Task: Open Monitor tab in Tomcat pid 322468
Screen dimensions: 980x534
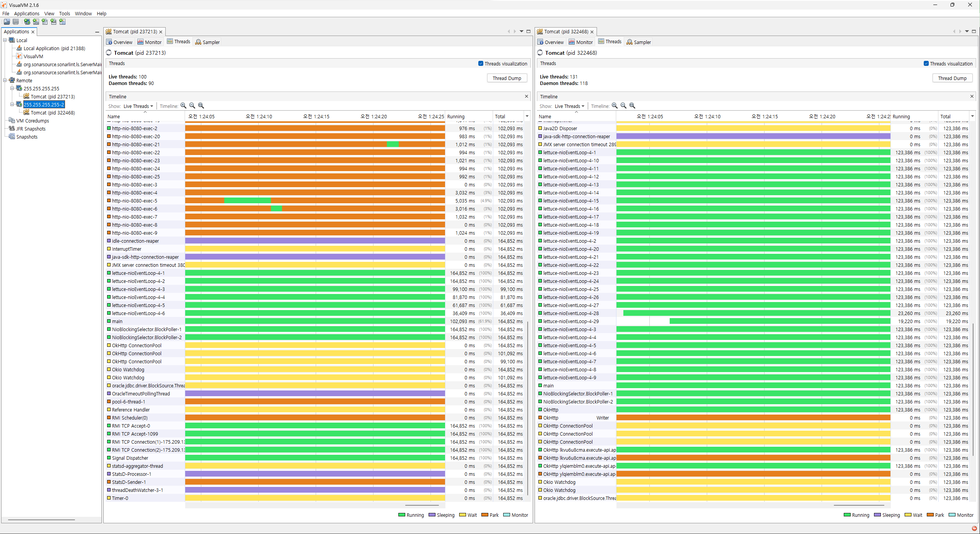Action: pyautogui.click(x=580, y=42)
